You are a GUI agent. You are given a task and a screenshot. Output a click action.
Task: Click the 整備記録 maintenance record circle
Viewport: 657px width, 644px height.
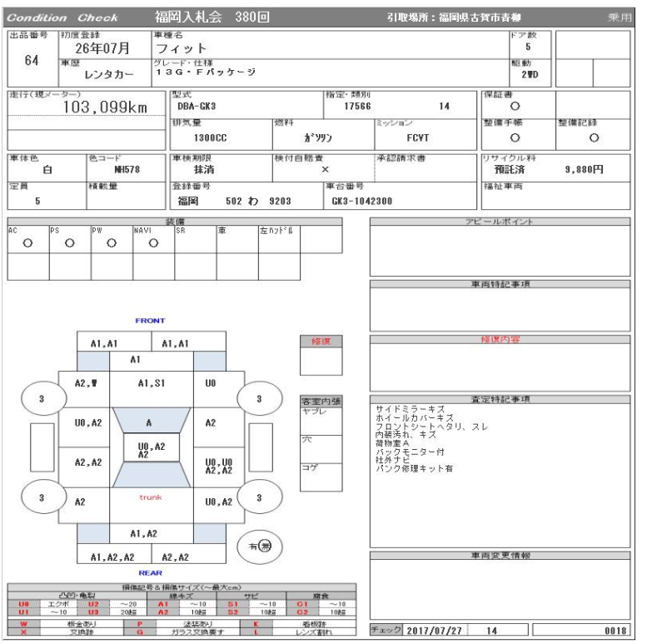tap(593, 137)
